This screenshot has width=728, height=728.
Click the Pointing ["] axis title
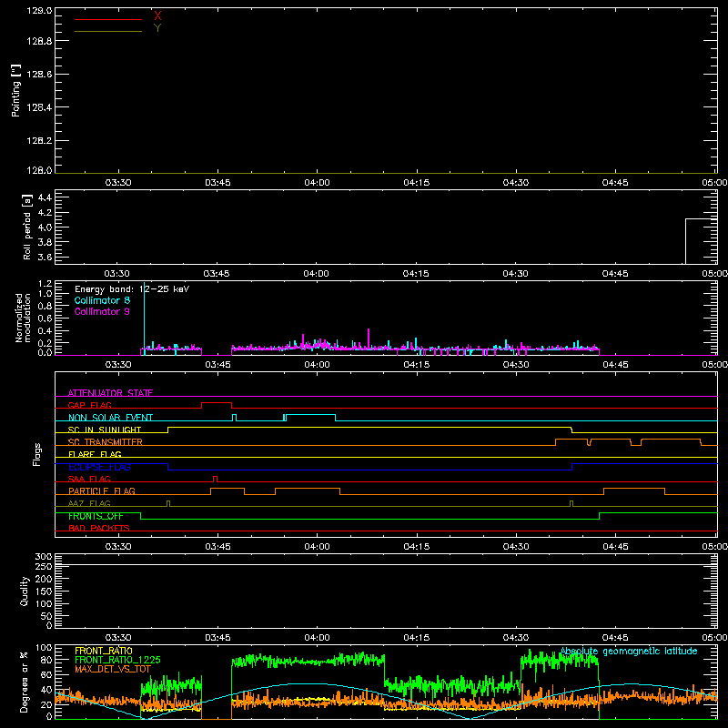pyautogui.click(x=16, y=90)
